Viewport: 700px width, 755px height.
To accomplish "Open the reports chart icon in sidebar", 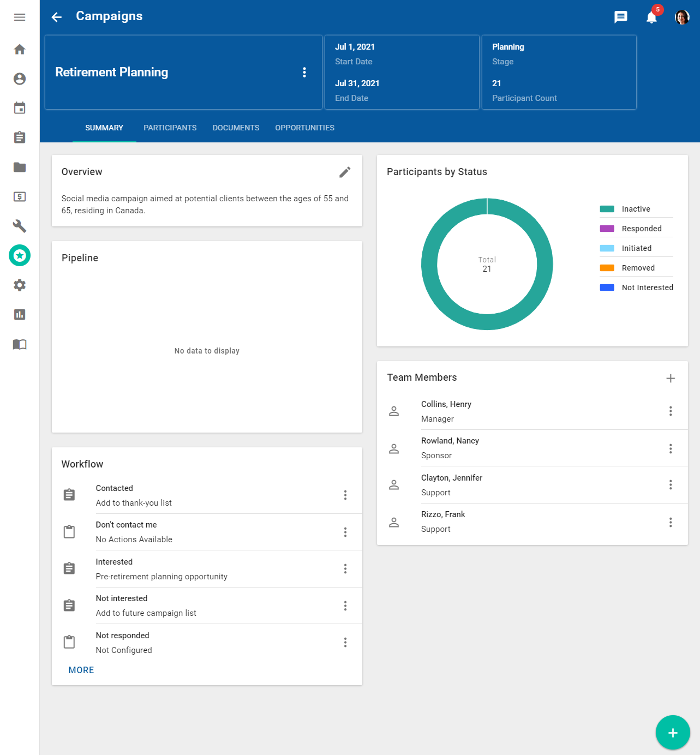I will [20, 314].
